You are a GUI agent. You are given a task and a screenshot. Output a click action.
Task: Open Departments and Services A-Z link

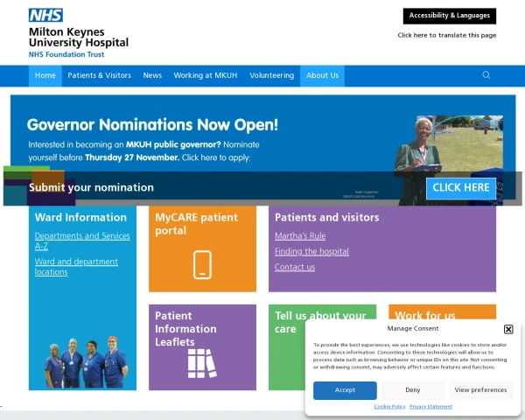[82, 241]
